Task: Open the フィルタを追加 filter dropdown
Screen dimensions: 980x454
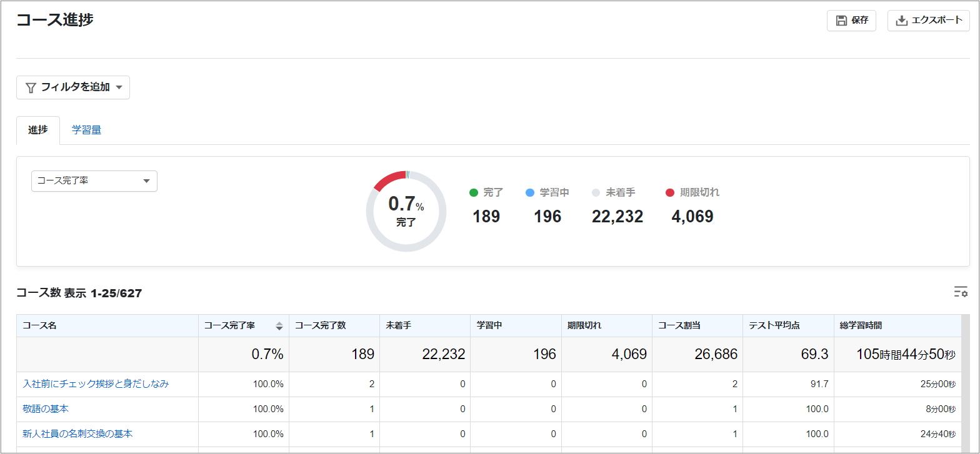Action: tap(73, 87)
